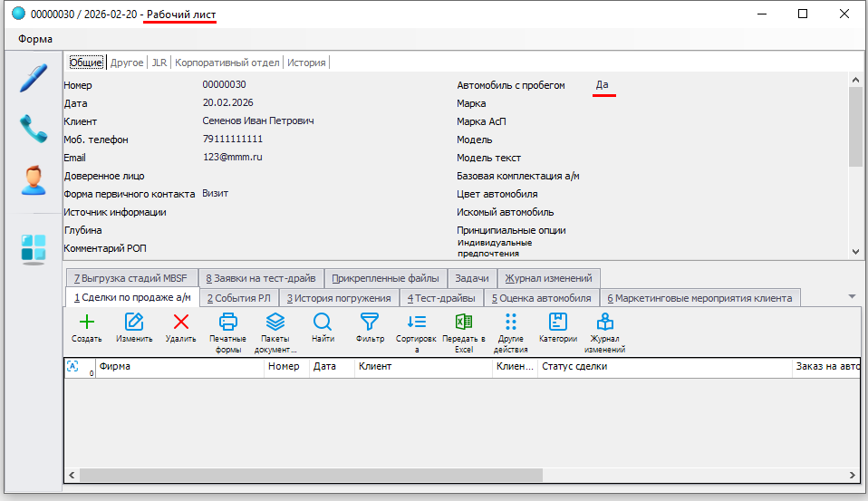Open Другие действия dots menu
The width and height of the screenshot is (868, 501).
coord(511,323)
